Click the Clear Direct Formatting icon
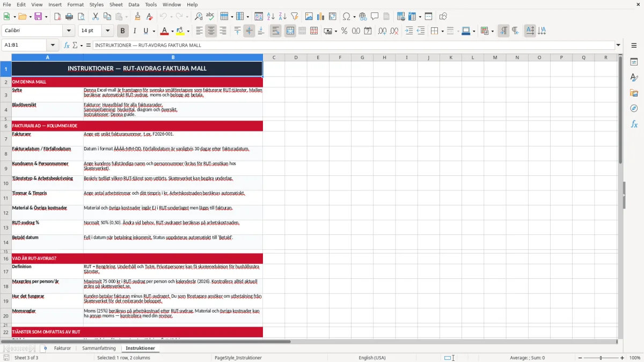 coord(149,17)
